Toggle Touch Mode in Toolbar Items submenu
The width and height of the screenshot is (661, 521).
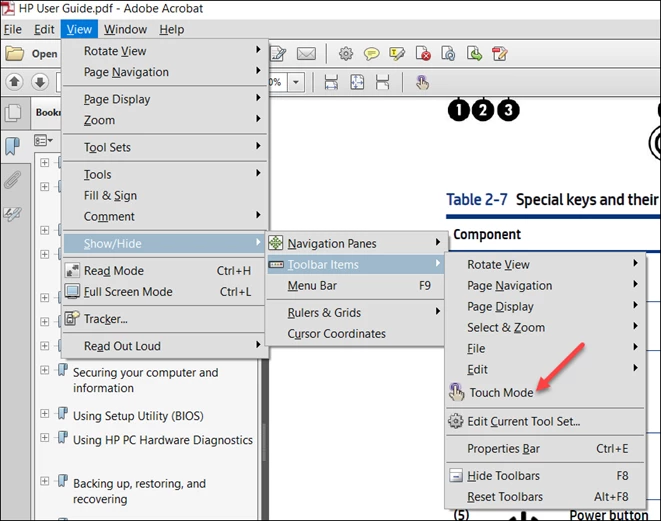pyautogui.click(x=545, y=392)
